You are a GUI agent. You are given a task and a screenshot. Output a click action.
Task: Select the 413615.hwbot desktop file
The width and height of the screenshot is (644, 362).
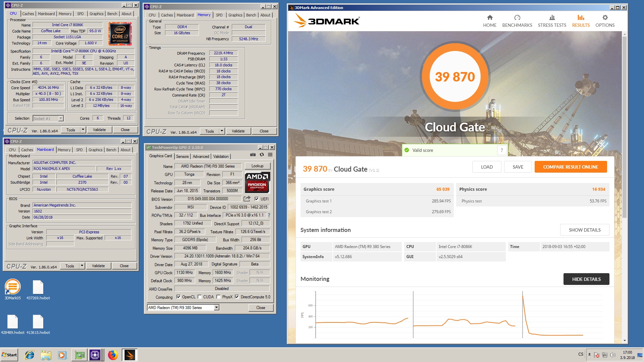point(38,324)
